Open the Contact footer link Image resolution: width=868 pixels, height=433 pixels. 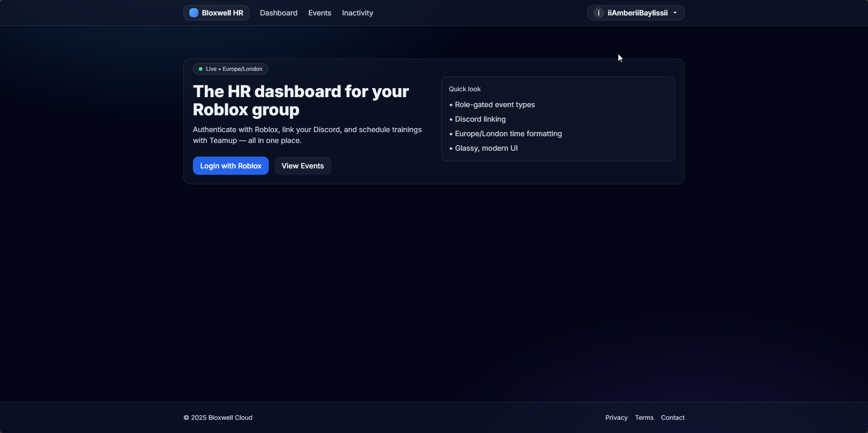coord(672,418)
